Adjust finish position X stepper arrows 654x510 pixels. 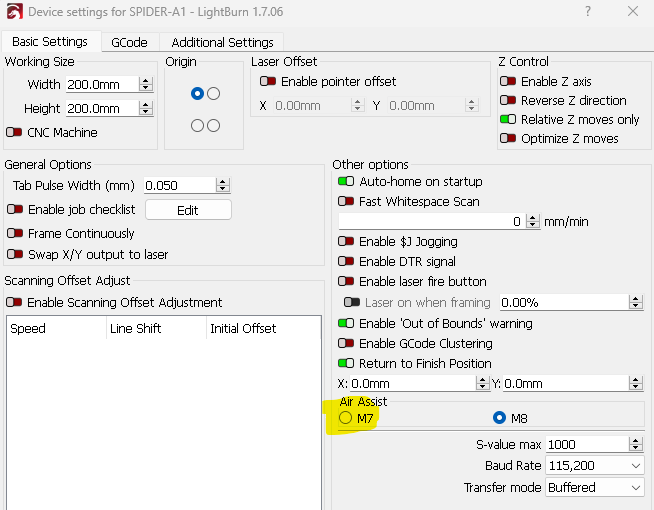pyautogui.click(x=483, y=383)
